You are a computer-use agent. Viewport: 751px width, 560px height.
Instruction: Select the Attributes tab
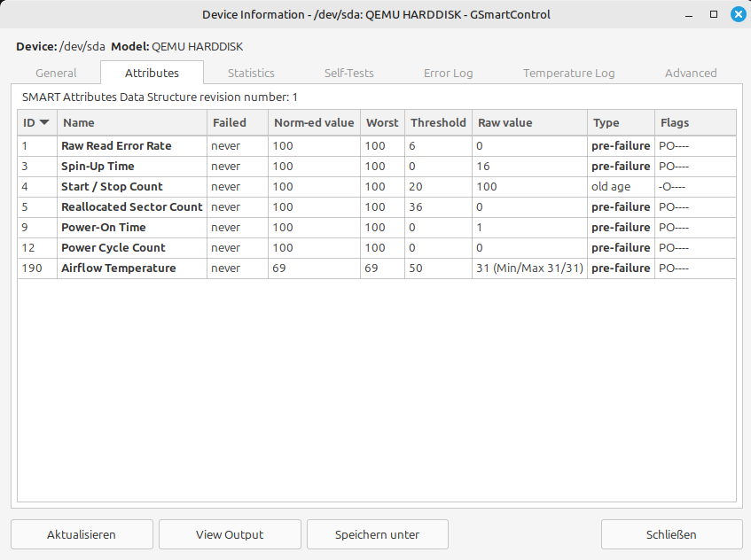[x=152, y=73]
